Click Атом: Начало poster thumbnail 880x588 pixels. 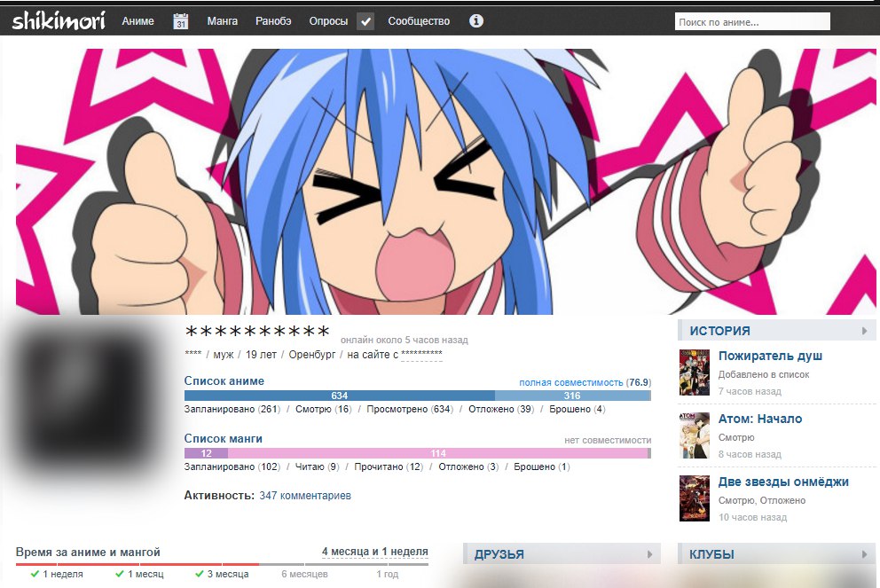(x=695, y=435)
